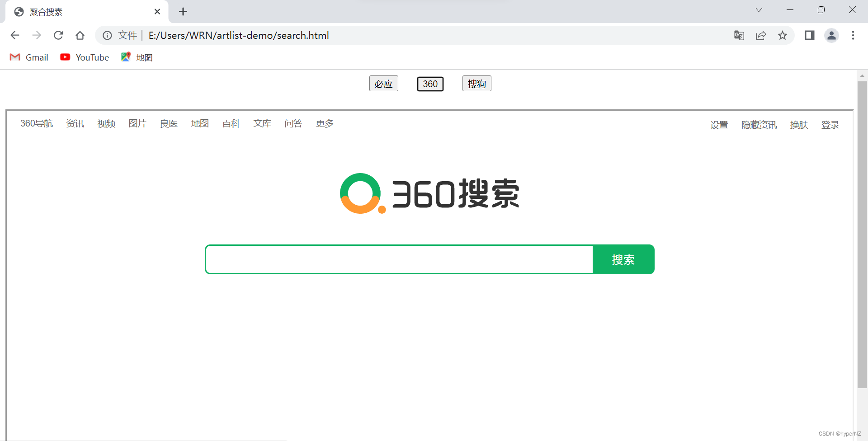Screen dimensions: 868x441
Task: Open Gmail bookmark
Action: tap(29, 57)
